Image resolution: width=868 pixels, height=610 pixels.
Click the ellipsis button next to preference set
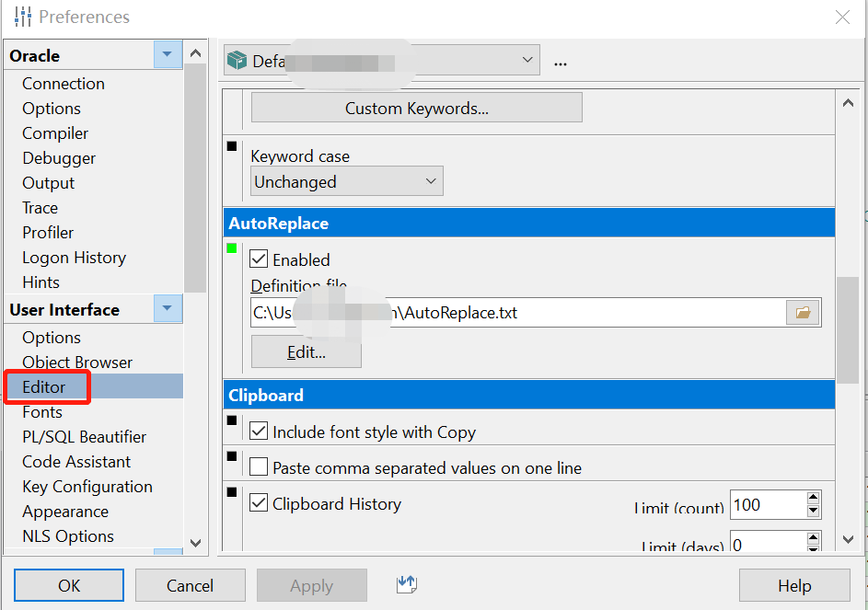tap(561, 62)
